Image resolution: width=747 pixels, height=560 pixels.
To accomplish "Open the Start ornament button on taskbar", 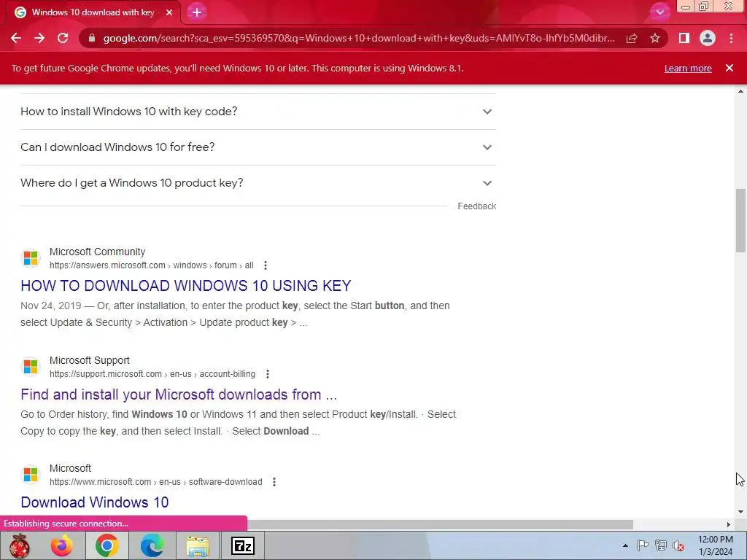I will pyautogui.click(x=20, y=545).
